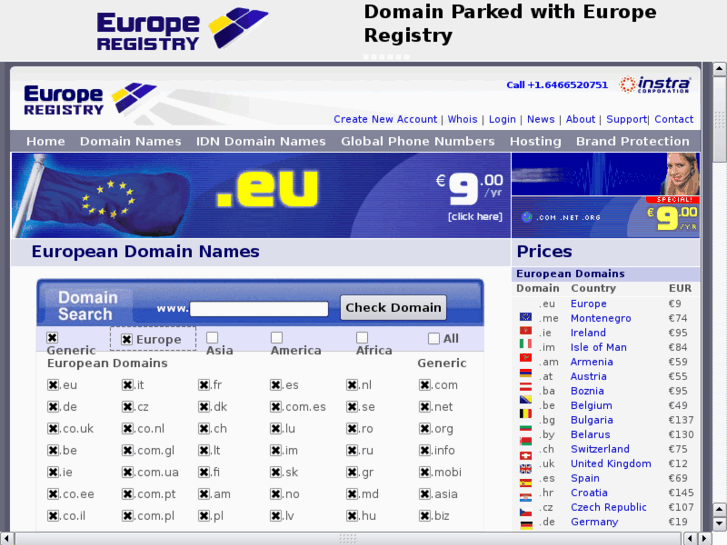727x545 pixels.
Task: Click the Switzerland flag icon in price list
Action: tap(525, 455)
